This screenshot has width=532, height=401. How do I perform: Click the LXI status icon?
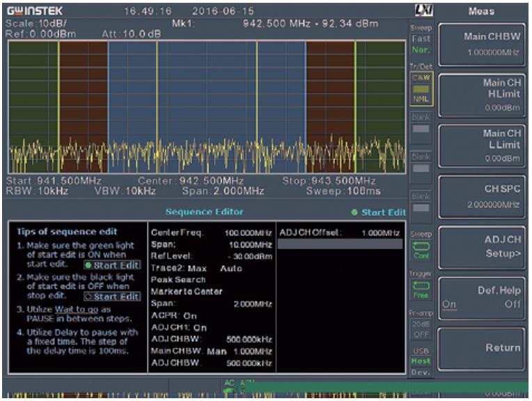(424, 10)
